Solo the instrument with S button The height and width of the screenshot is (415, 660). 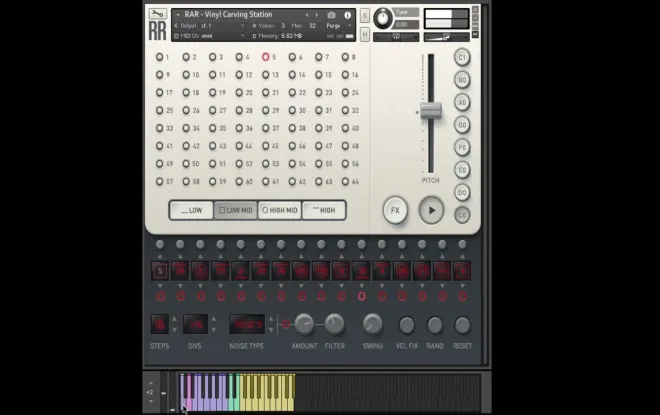click(365, 16)
